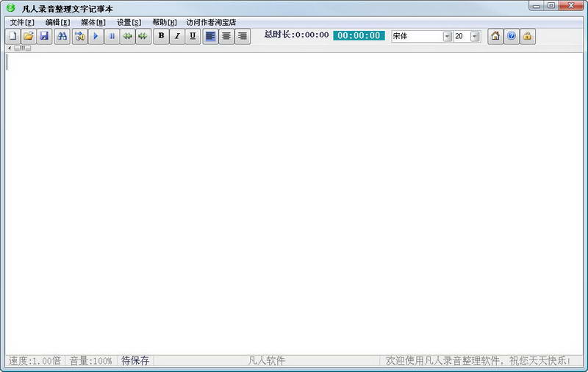588x372 pixels.
Task: Expand the 宋体 font dropdown
Action: [447, 36]
